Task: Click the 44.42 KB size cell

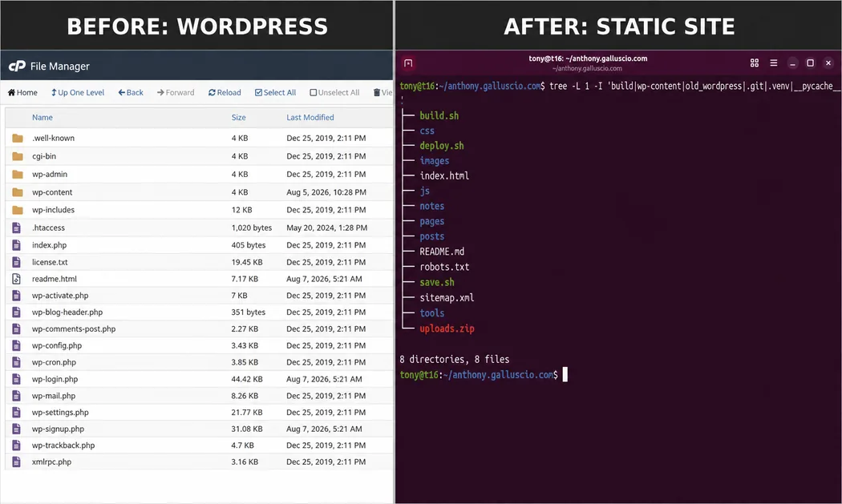Action: click(x=247, y=379)
